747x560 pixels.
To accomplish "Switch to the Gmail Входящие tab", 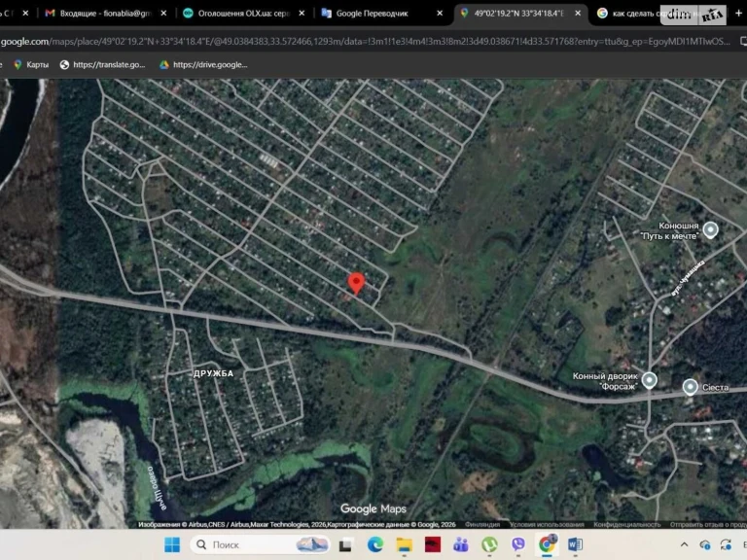I will [104, 14].
